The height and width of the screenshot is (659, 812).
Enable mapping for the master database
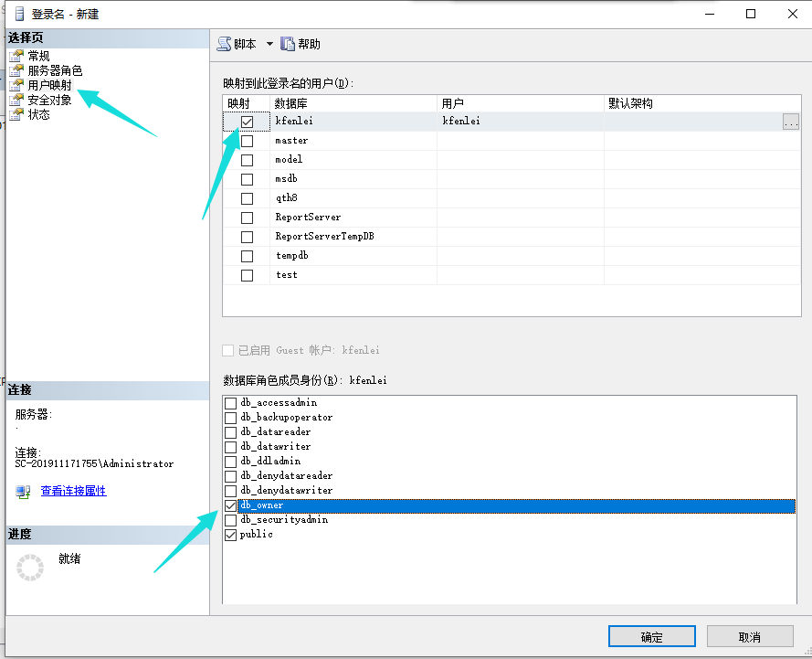pos(247,141)
